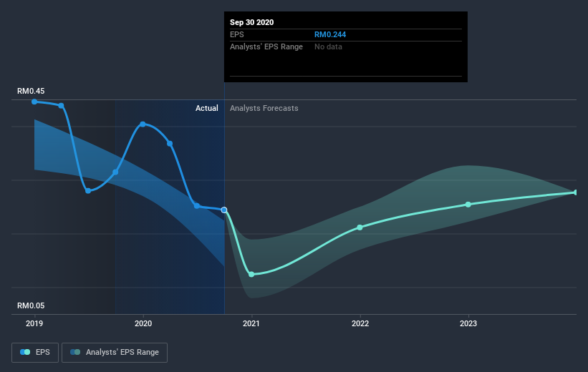Select the 2023 forecast EPS data point

[x=468, y=204]
